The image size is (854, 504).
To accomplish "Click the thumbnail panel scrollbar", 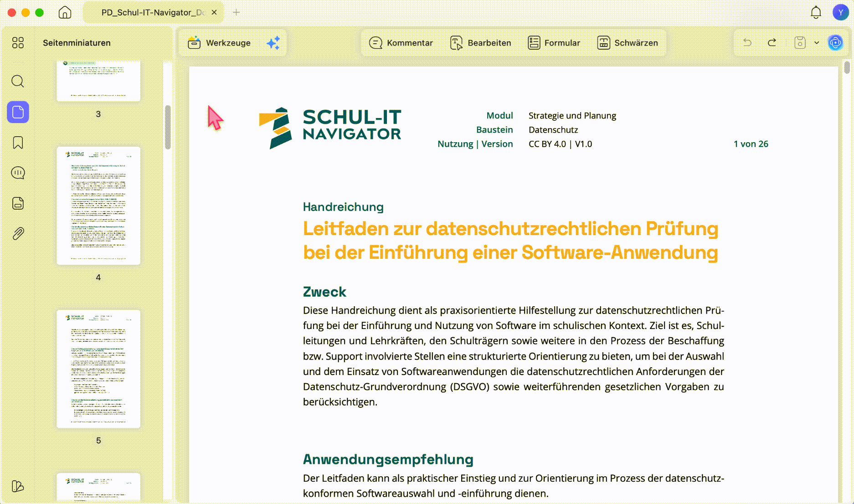I will click(x=168, y=128).
